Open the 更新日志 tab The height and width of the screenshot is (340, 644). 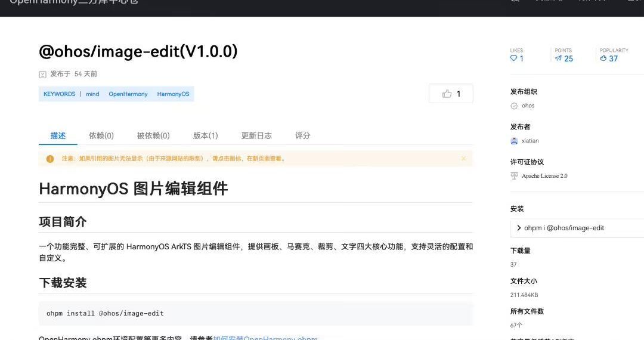tap(256, 135)
